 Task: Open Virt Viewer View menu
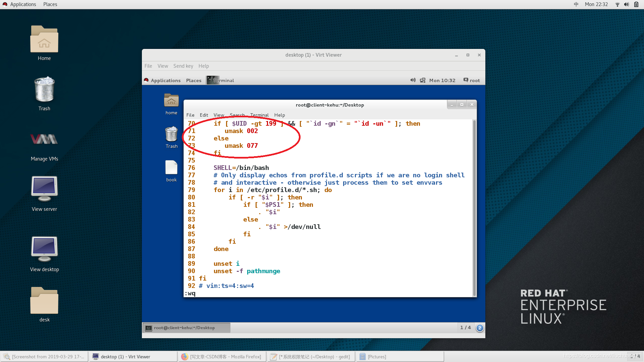163,66
